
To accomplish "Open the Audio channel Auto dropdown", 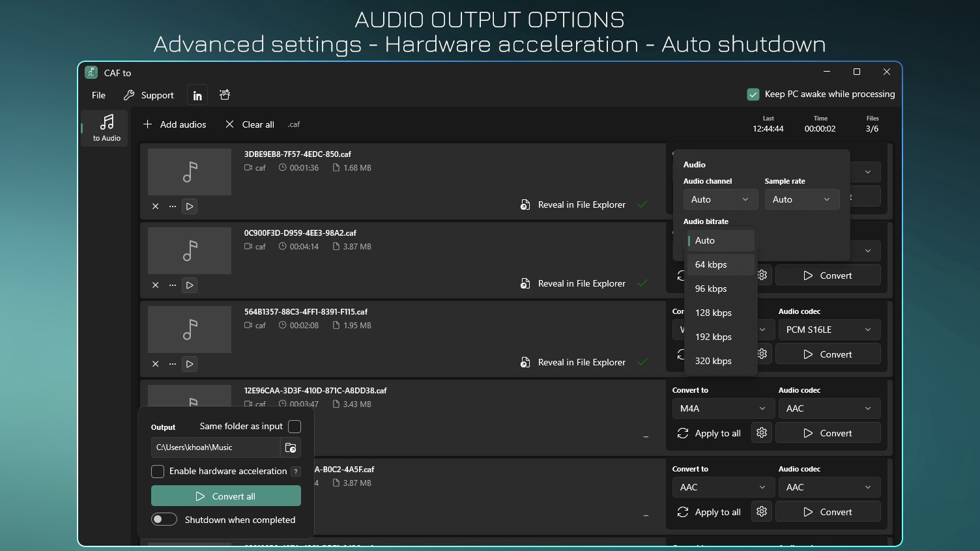I will tap(720, 199).
